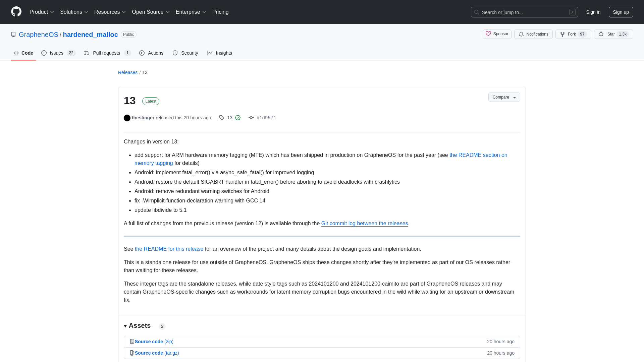Click the Notifications button

[x=533, y=34]
